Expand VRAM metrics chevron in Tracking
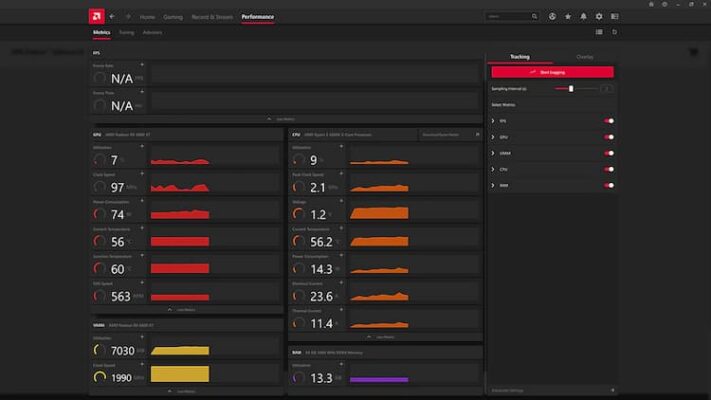 pos(493,153)
